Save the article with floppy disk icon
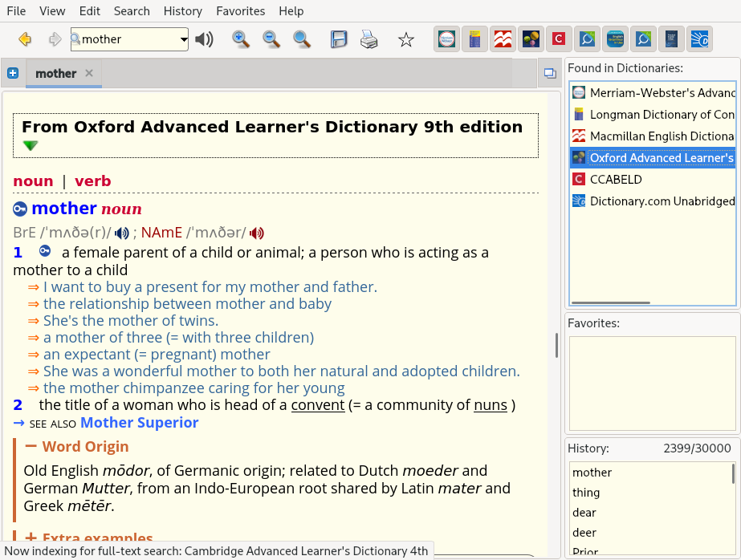 (x=338, y=39)
